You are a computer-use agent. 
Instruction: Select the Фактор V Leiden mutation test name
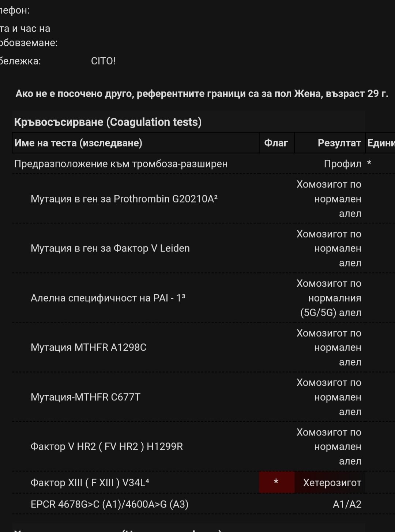[x=110, y=248]
